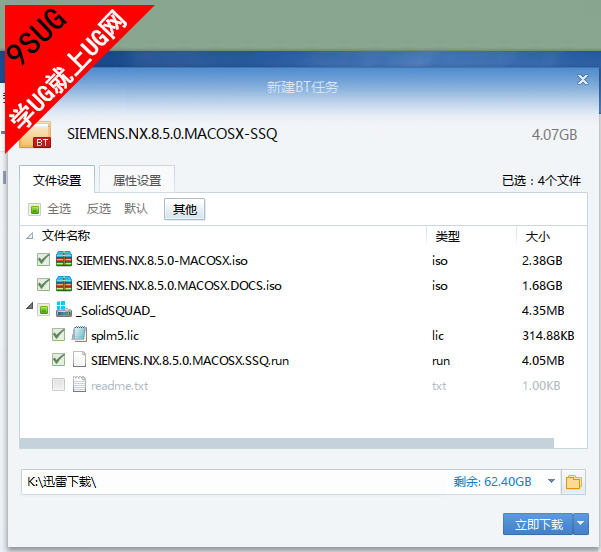Select the SIEMENS.NX.8.5.0.MACOSX.SSQ.run file name
Screen dimensions: 601x552
[190, 361]
